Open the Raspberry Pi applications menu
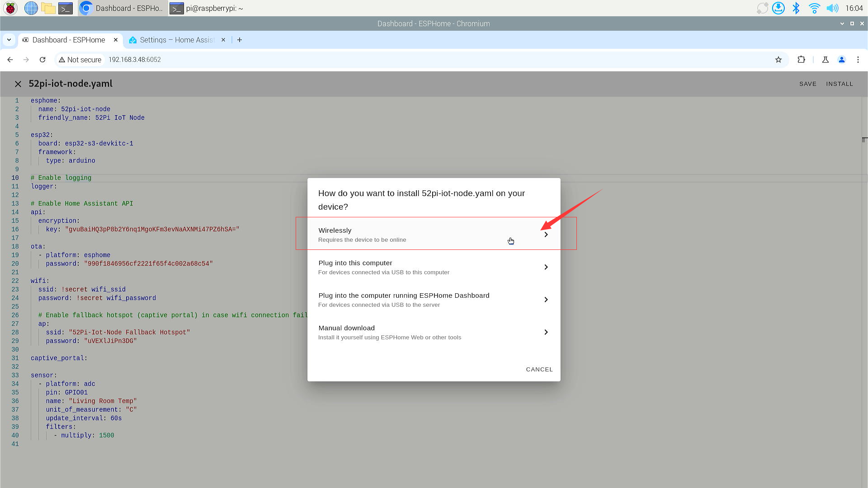The image size is (868, 488). click(10, 8)
